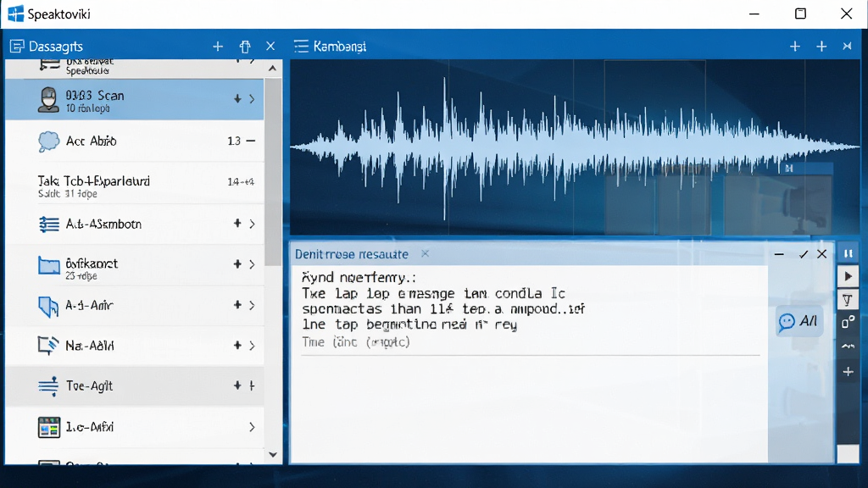The image size is (868, 488).
Task: Click the delete icon in Dassagrts header
Action: coord(245,47)
